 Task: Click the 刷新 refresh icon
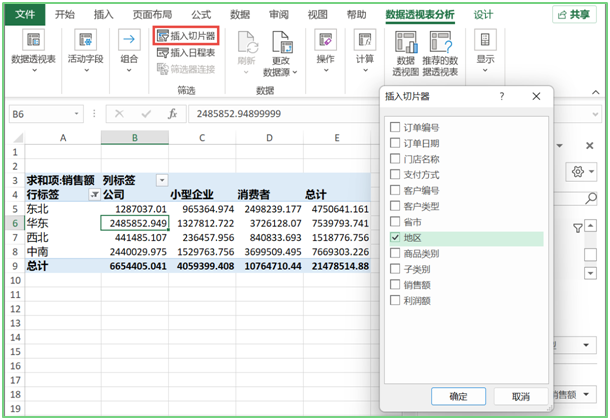pyautogui.click(x=247, y=43)
